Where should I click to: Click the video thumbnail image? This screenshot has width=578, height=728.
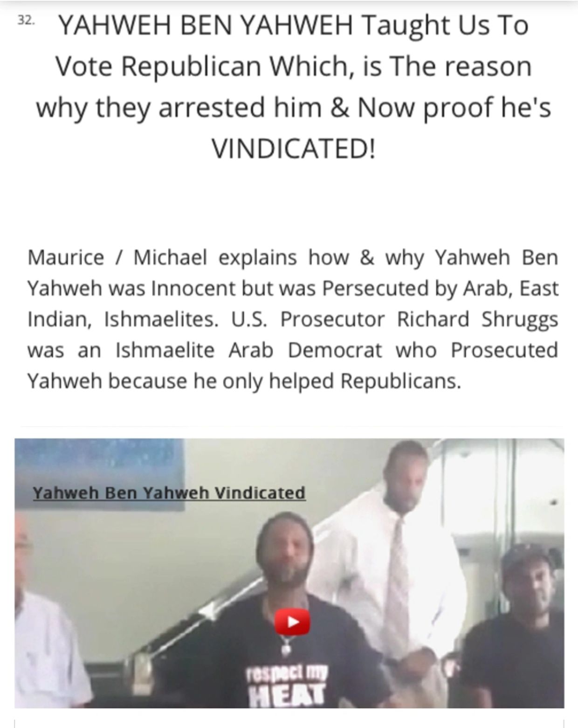(x=289, y=573)
